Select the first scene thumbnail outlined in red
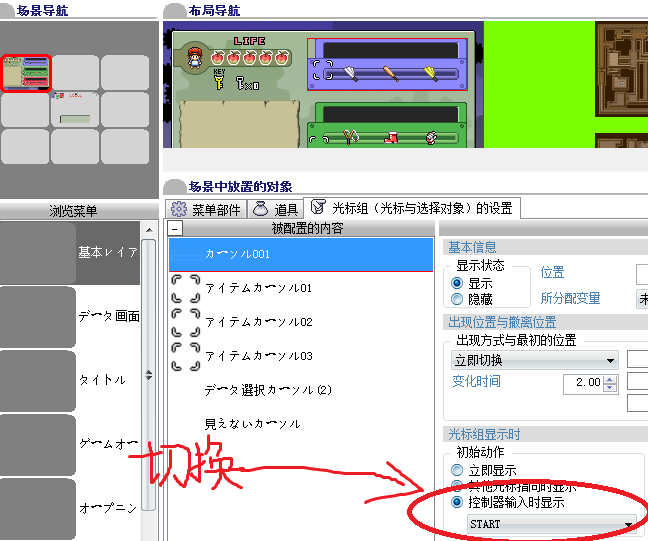This screenshot has width=648, height=541. pos(26,74)
